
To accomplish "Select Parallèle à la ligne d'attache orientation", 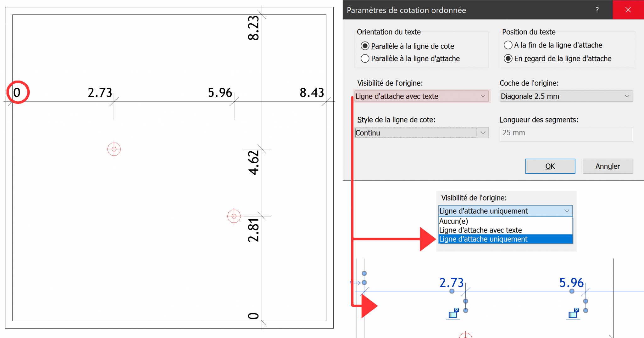I will [x=365, y=59].
